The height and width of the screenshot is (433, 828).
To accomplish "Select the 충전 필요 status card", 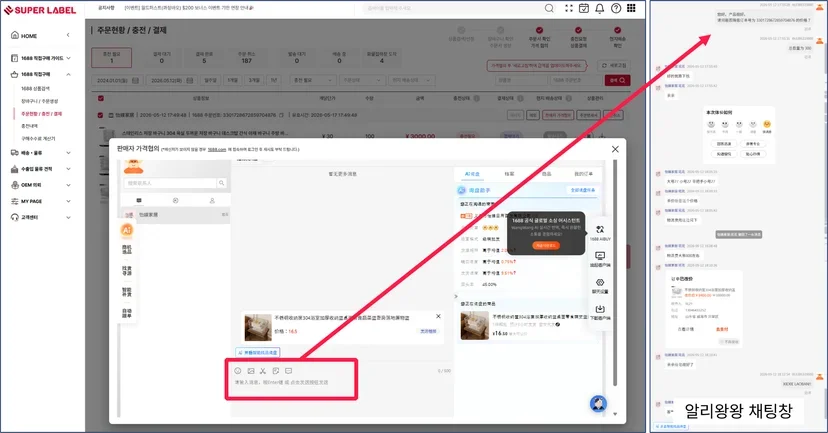I will tap(111, 58).
